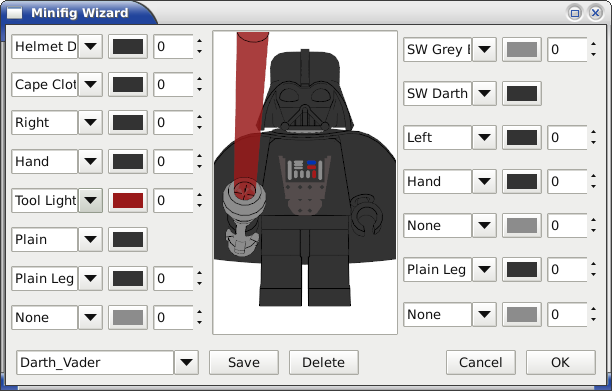This screenshot has height=391, width=612.
Task: Click the bottom-left None gray color swatch
Action: 128,318
